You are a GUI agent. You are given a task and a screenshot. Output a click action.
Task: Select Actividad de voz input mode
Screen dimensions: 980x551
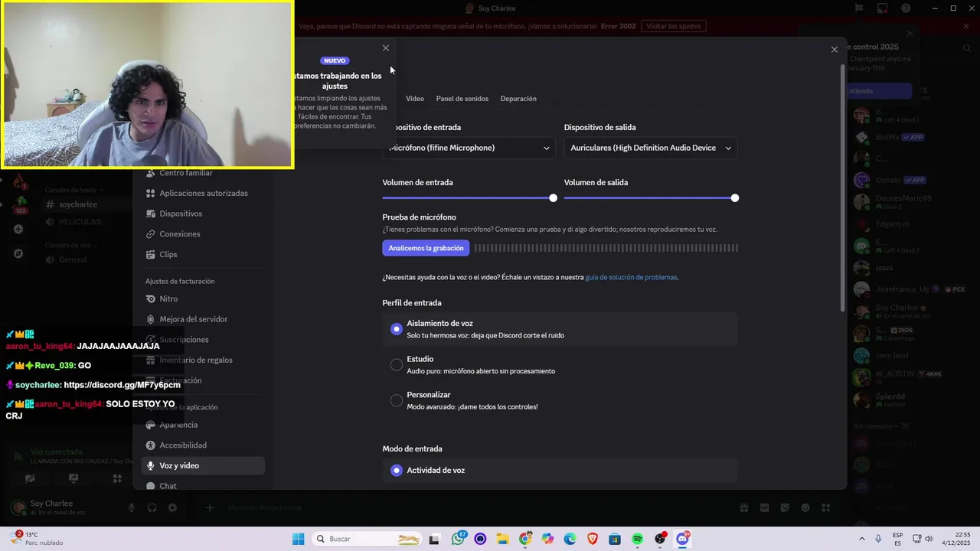[560, 471]
